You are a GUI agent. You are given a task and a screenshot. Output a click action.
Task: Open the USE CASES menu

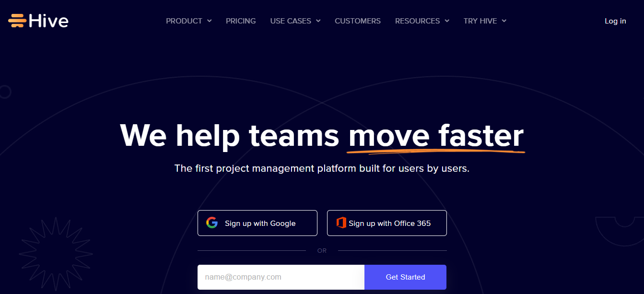point(291,21)
